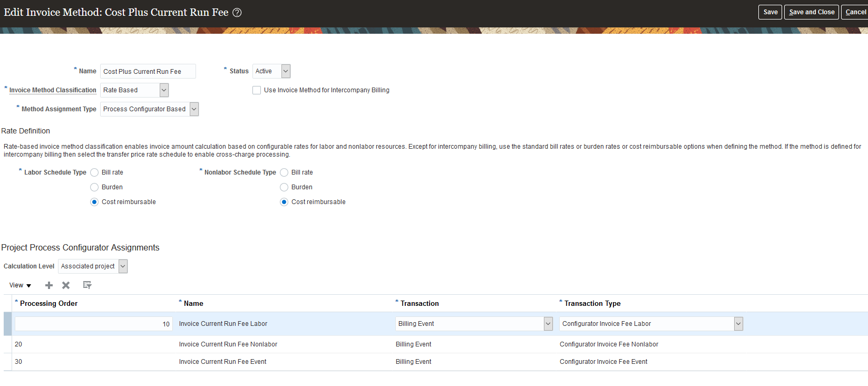Select Bill rate for Labor Schedule Type

(x=94, y=172)
